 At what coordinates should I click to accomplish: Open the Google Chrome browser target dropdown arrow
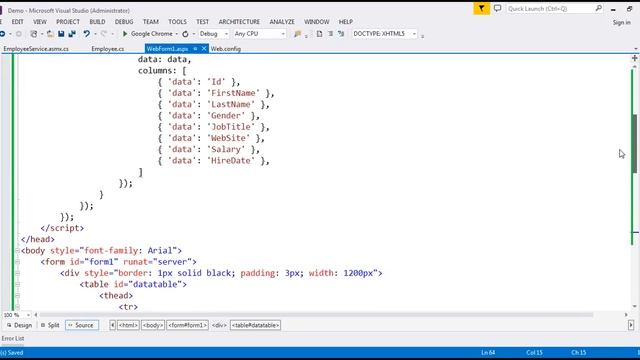pyautogui.click(x=176, y=34)
